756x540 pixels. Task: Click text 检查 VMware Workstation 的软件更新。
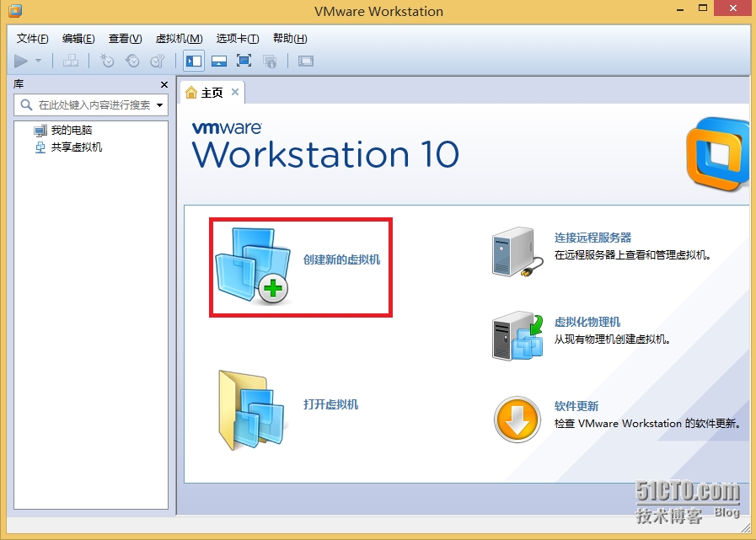click(647, 423)
